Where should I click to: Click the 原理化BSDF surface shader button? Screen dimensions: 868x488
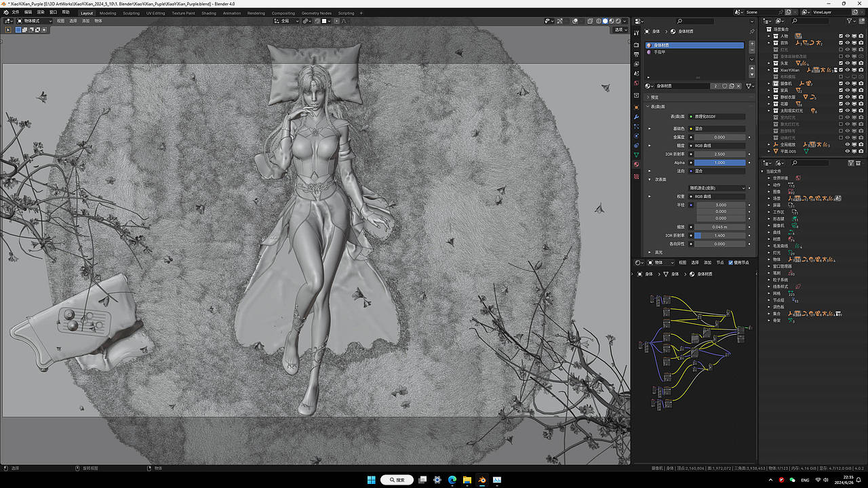tap(717, 117)
